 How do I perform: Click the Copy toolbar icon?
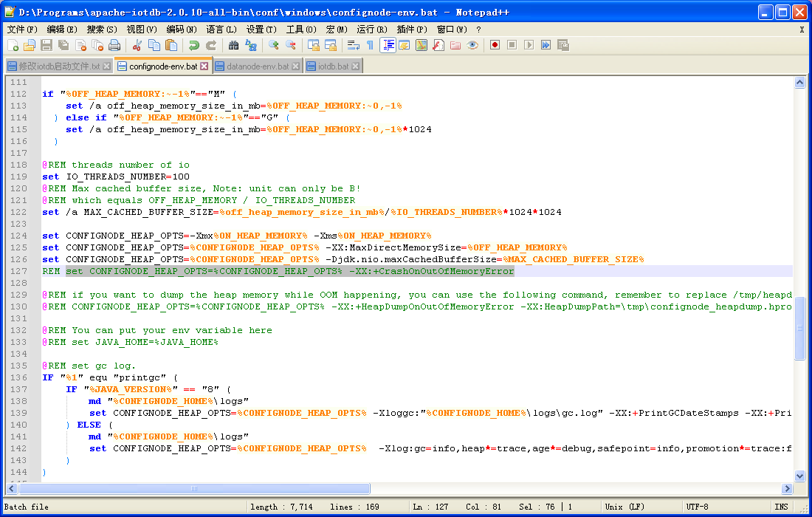(154, 46)
